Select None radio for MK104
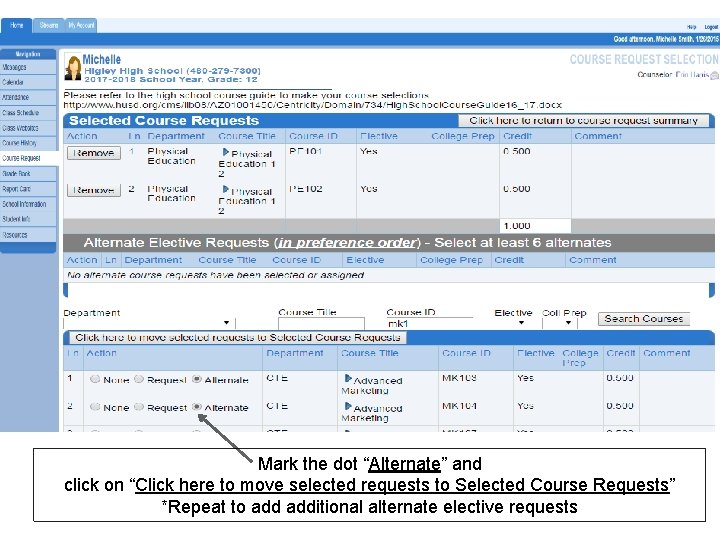This screenshot has width=720, height=540. point(95,407)
